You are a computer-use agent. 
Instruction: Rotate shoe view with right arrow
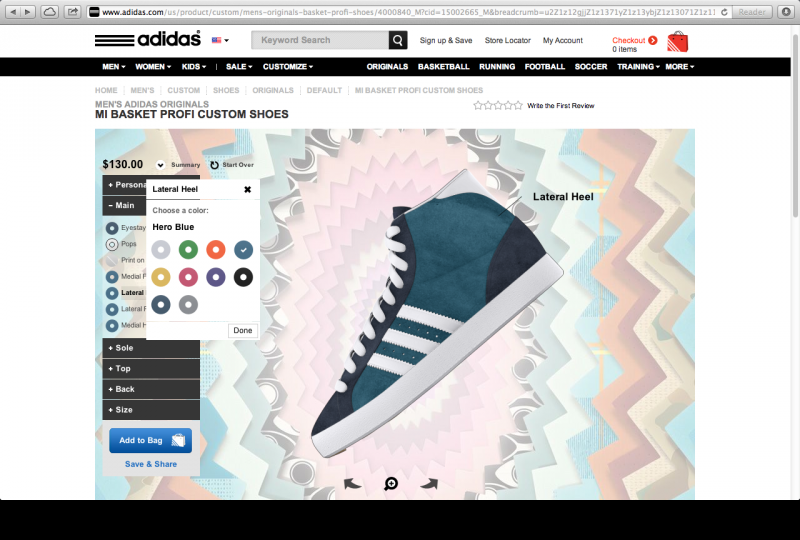pyautogui.click(x=429, y=483)
